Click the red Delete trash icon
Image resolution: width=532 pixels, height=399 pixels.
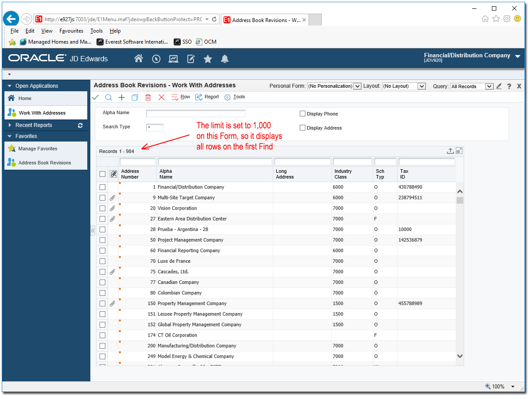[x=148, y=97]
